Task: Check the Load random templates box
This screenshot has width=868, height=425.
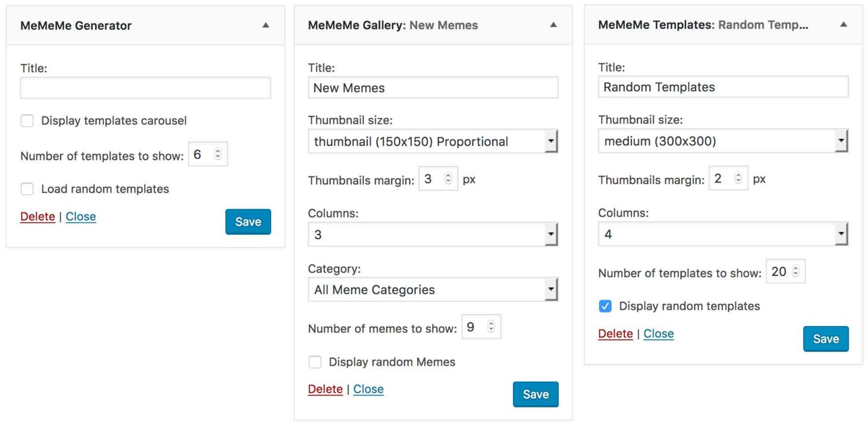Action: click(x=26, y=189)
